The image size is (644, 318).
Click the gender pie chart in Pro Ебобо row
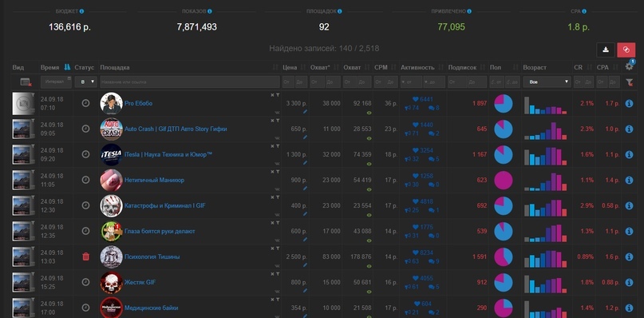click(503, 104)
